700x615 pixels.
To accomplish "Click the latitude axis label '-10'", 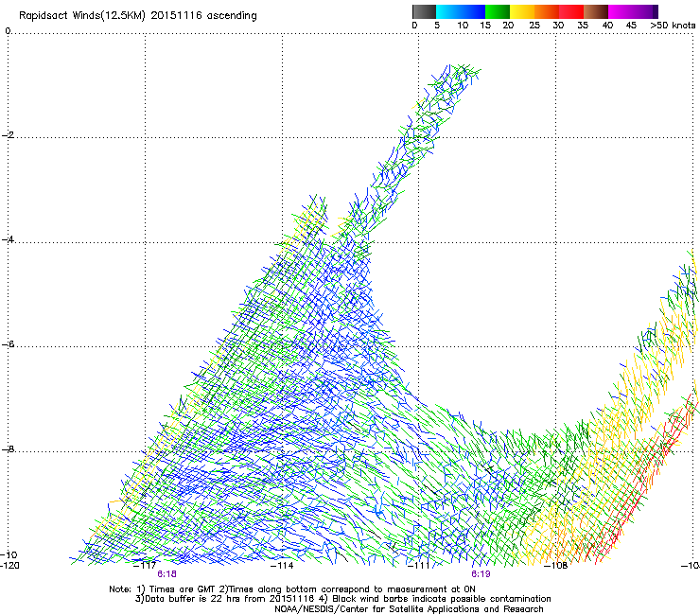I will 9,554.
